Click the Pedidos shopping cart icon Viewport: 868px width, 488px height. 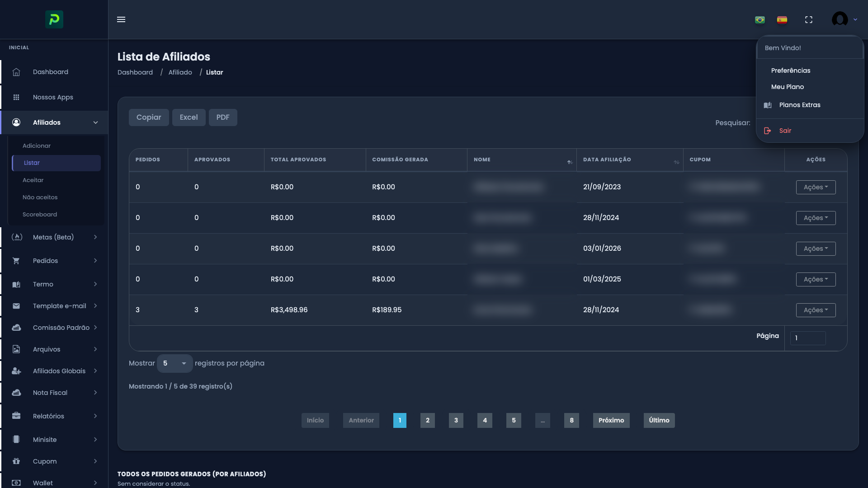click(16, 261)
